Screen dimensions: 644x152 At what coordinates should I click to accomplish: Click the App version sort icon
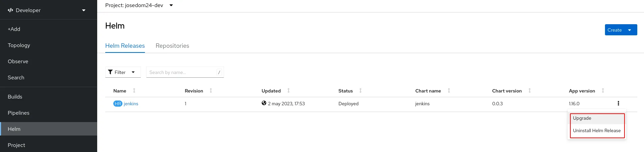(603, 90)
